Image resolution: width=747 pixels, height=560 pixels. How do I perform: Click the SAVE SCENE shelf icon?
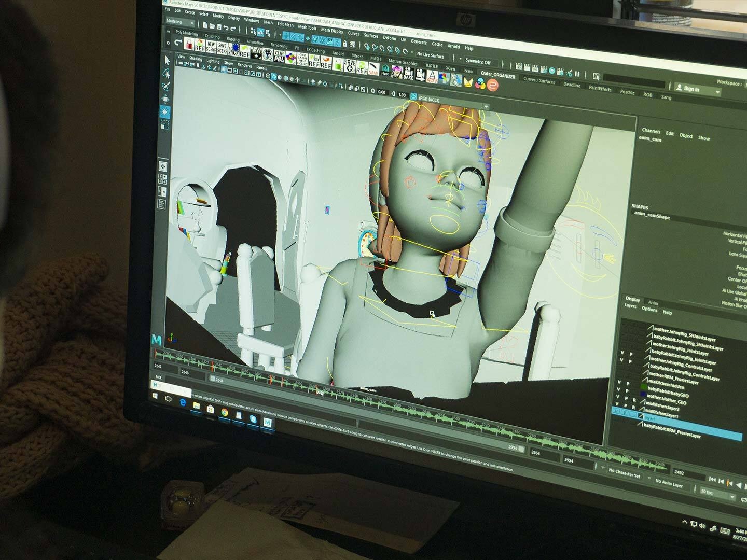222,49
